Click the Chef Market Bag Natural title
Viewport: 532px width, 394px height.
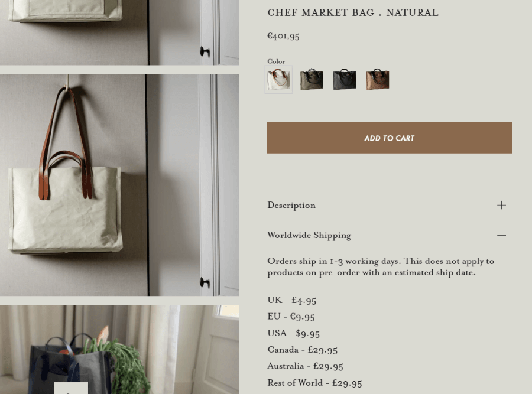point(353,13)
